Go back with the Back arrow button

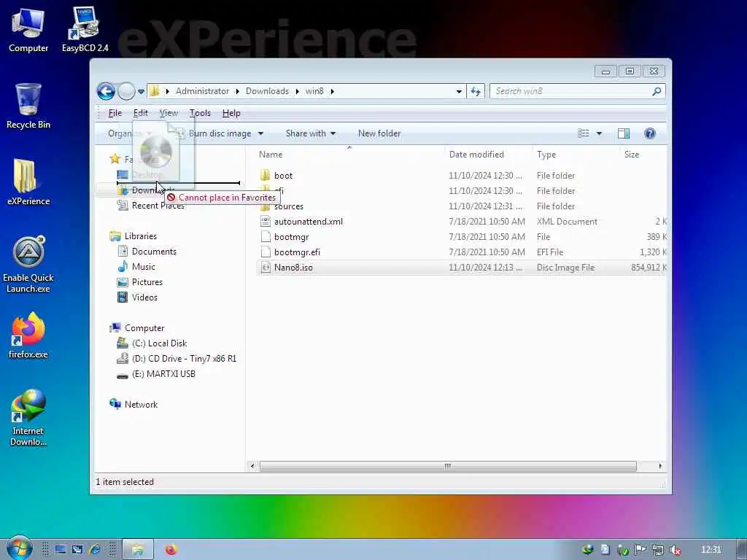coord(106,91)
